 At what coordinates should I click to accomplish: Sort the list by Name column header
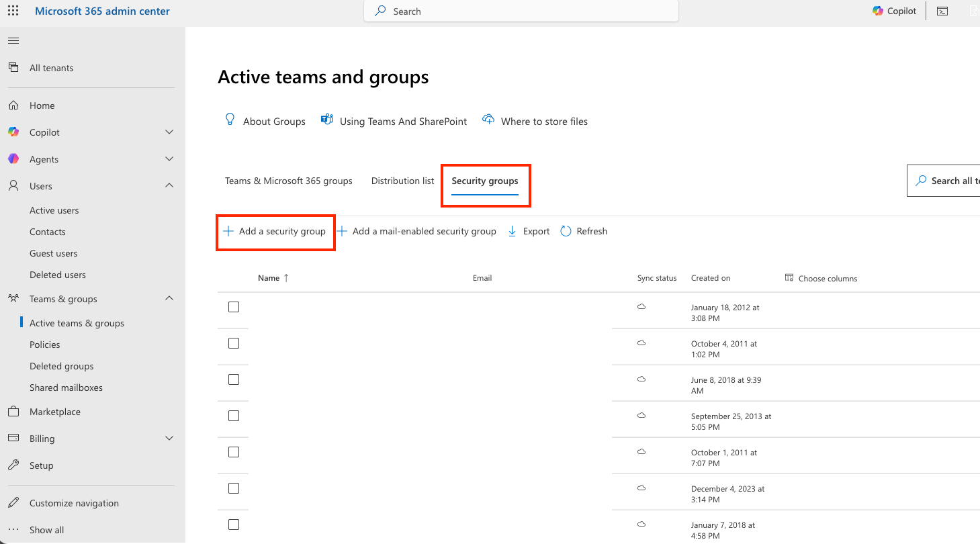[269, 278]
